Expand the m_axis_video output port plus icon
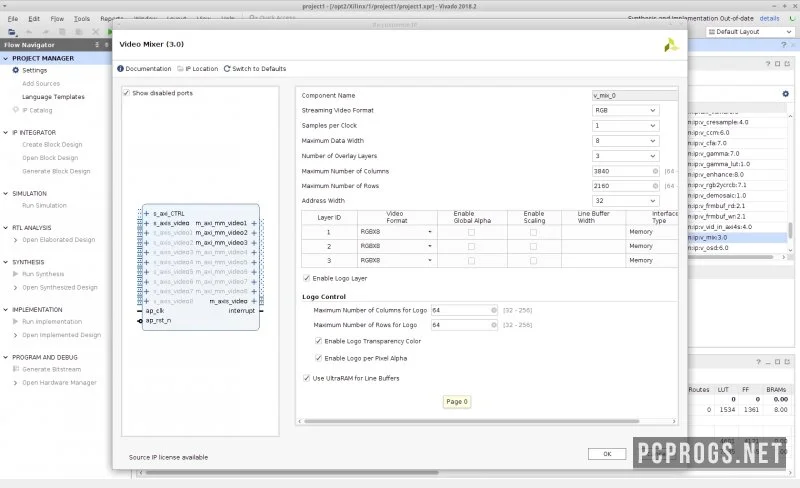800x488 pixels. click(x=254, y=301)
